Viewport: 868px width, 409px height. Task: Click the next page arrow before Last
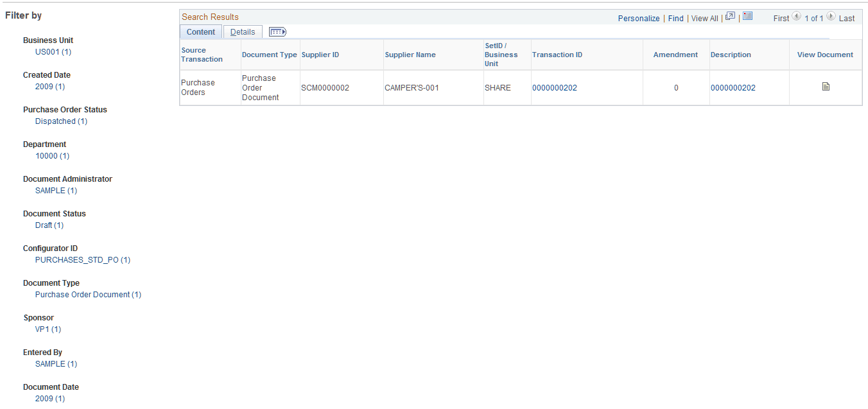[830, 17]
